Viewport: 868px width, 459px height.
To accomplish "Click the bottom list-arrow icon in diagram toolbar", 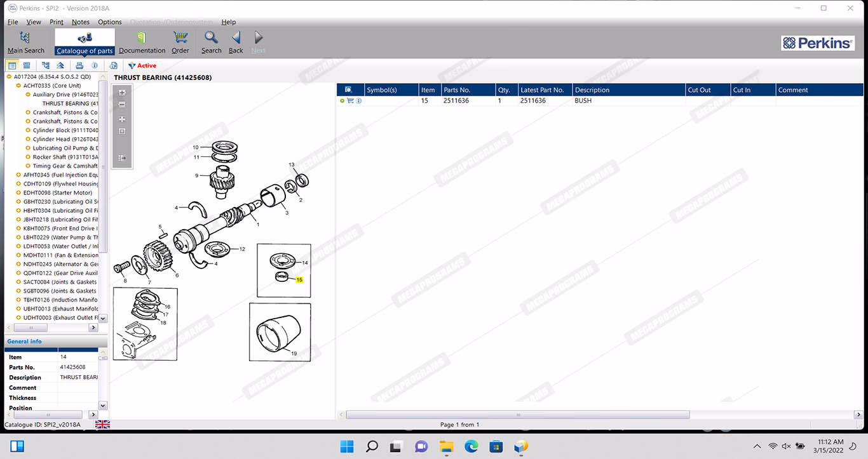I will (122, 158).
